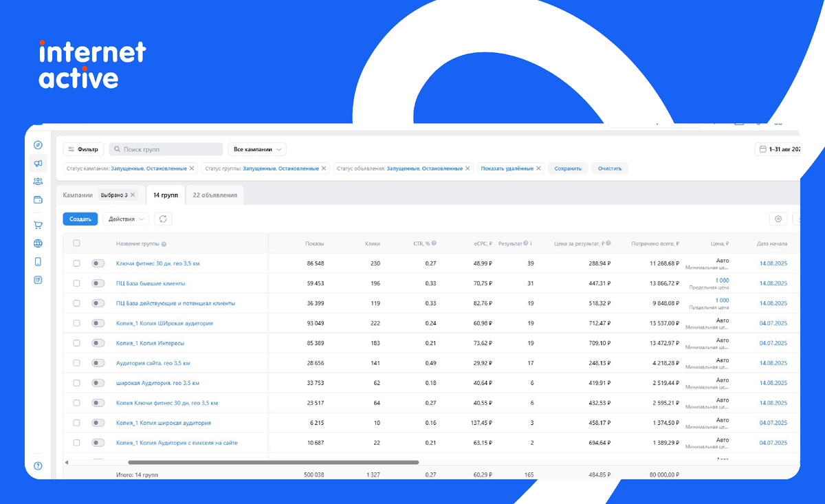The width and height of the screenshot is (825, 504).
Task: Switch to the Кампании tab
Action: 78,195
